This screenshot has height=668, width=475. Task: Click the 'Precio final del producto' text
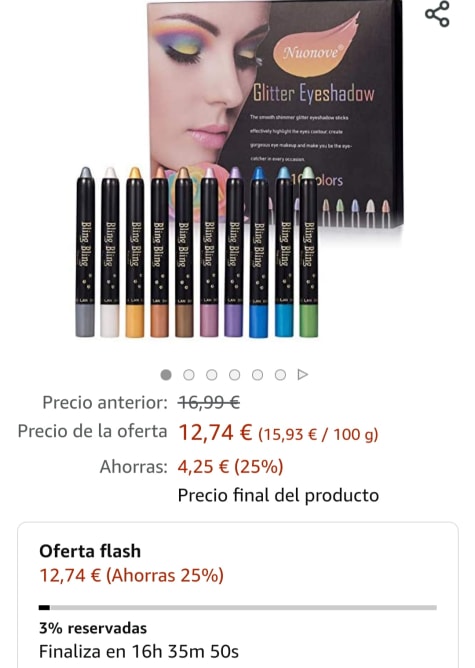point(278,495)
